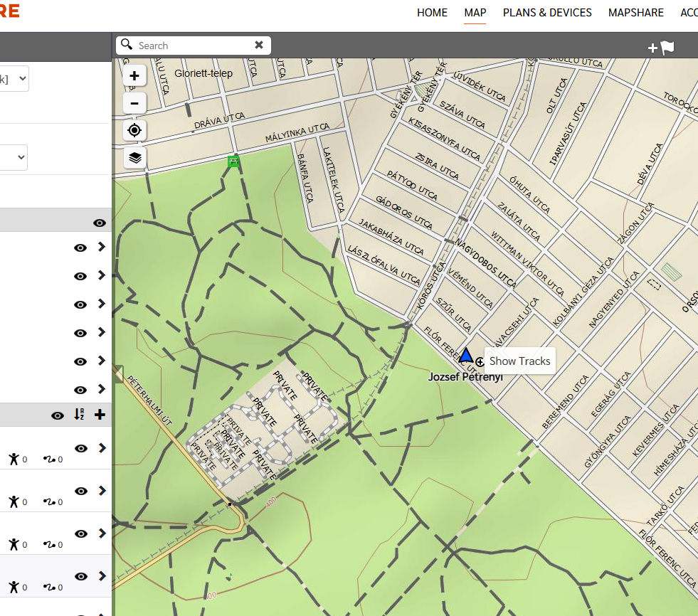
Task: Click the blue arrow marker of Jozsef Petrenyi
Action: [x=465, y=356]
